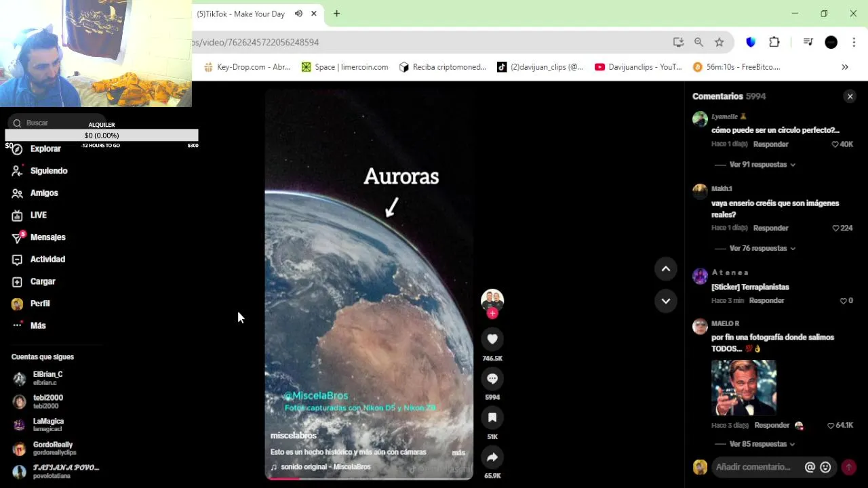Open zoom magnifier in address bar
This screenshot has height=488, width=868.
click(698, 42)
